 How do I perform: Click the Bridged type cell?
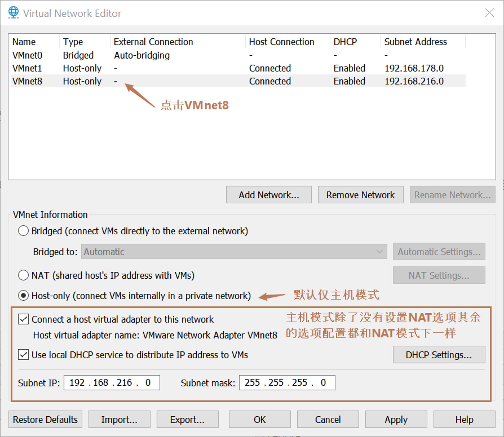tap(78, 55)
